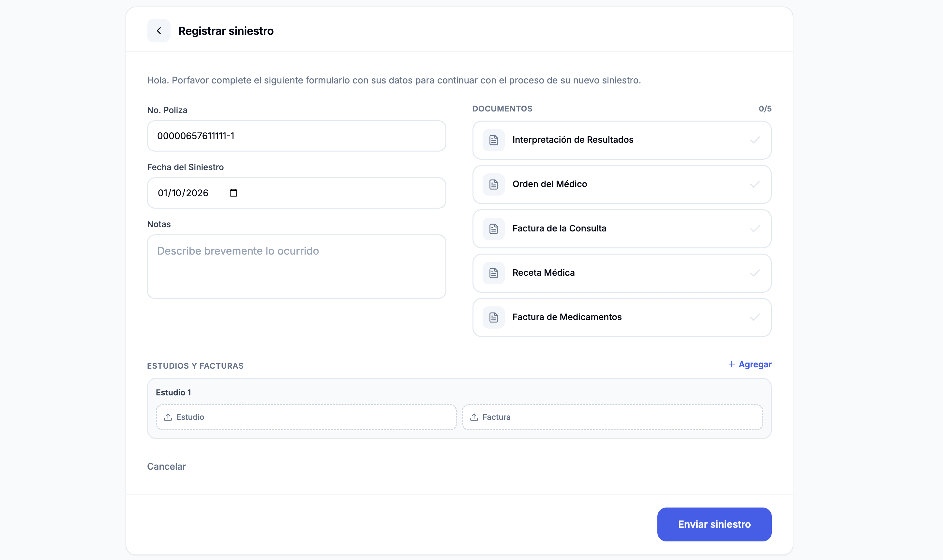Click the No. Poliza field label

click(167, 110)
